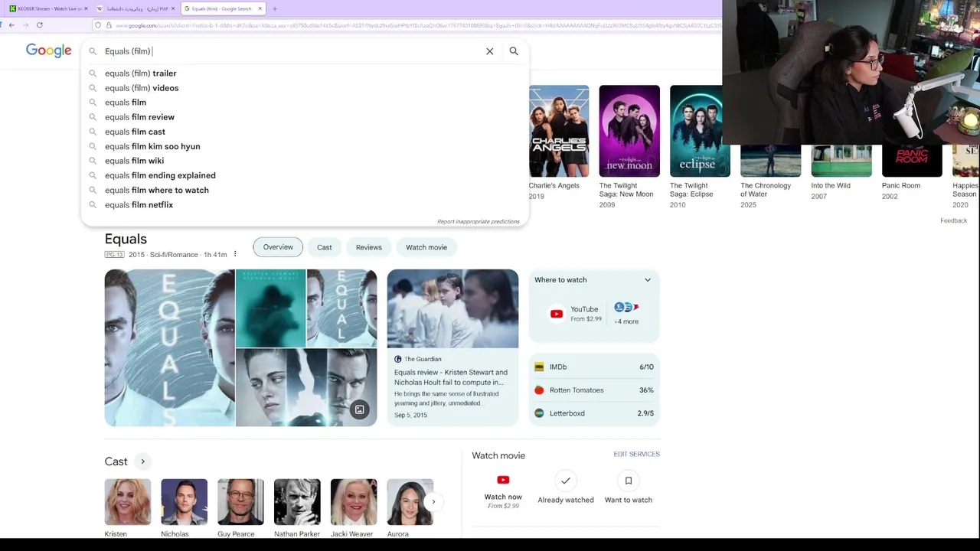The image size is (980, 551).
Task: Clear the search box with the X icon
Action: point(490,51)
